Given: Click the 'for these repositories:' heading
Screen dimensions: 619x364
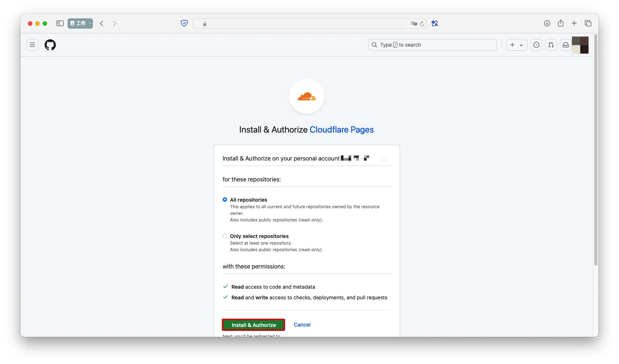Looking at the screenshot, I should pos(252,179).
